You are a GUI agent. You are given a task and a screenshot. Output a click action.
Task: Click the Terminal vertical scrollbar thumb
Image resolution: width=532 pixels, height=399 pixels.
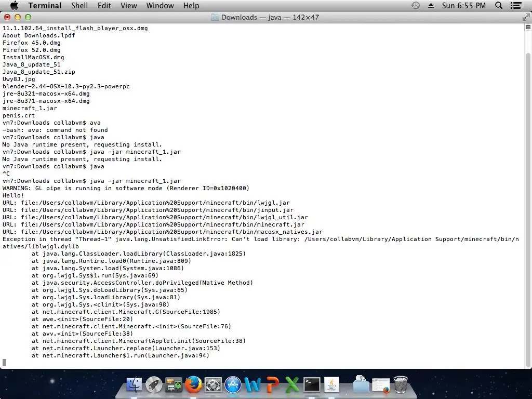[528, 209]
